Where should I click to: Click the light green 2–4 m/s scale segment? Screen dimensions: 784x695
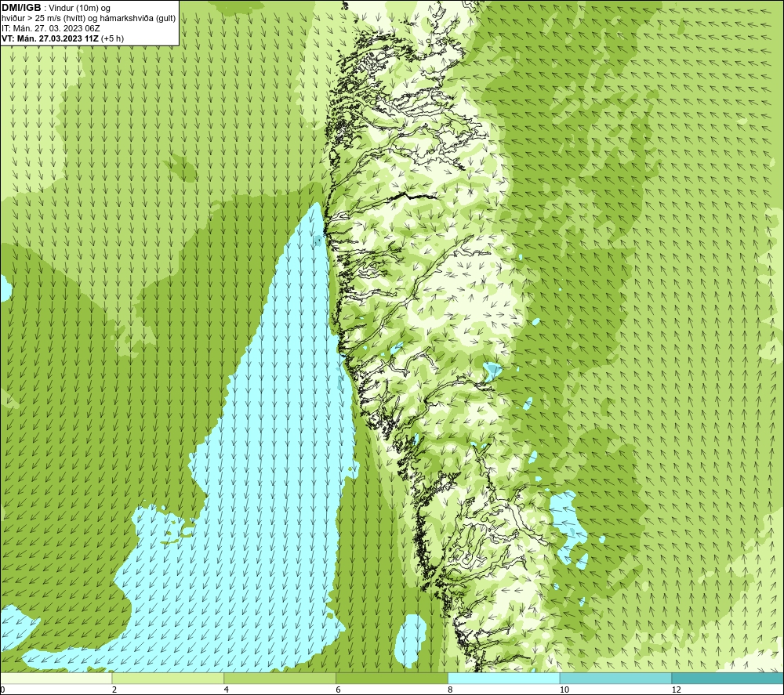168,679
